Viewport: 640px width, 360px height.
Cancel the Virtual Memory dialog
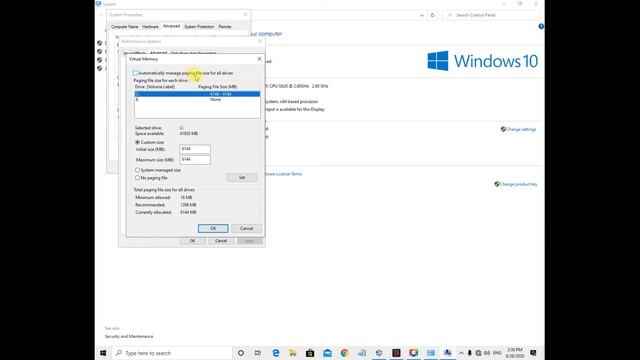247,229
